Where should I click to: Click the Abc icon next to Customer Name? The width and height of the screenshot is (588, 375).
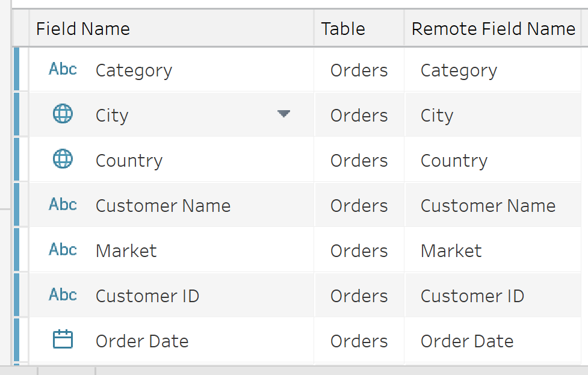click(x=63, y=205)
